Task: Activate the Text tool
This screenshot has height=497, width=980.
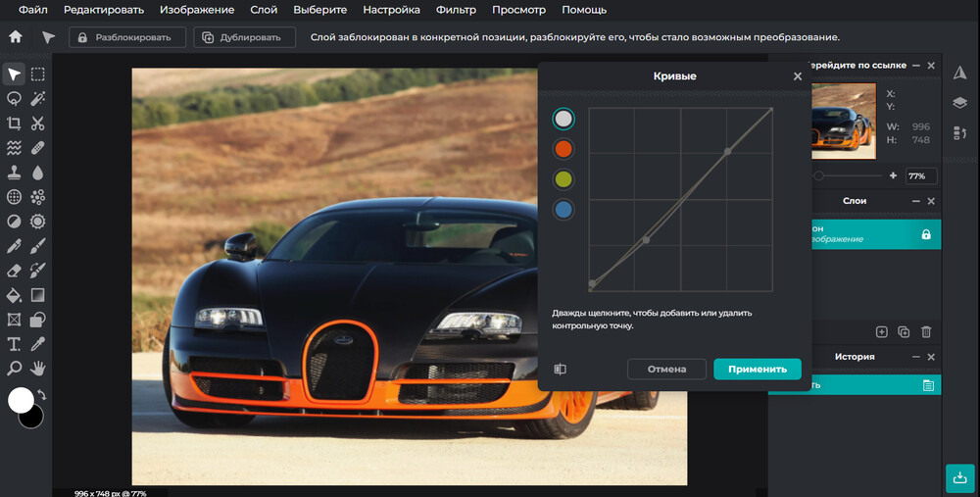Action: coord(14,344)
